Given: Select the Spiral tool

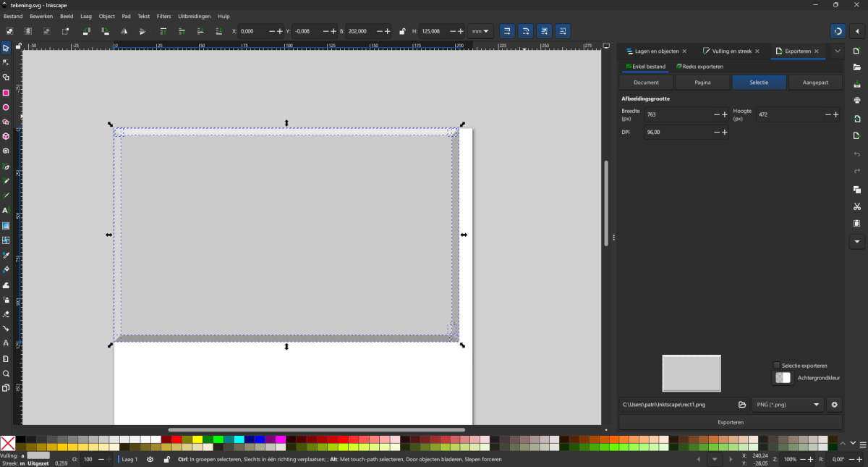Looking at the screenshot, I should pyautogui.click(x=6, y=151).
